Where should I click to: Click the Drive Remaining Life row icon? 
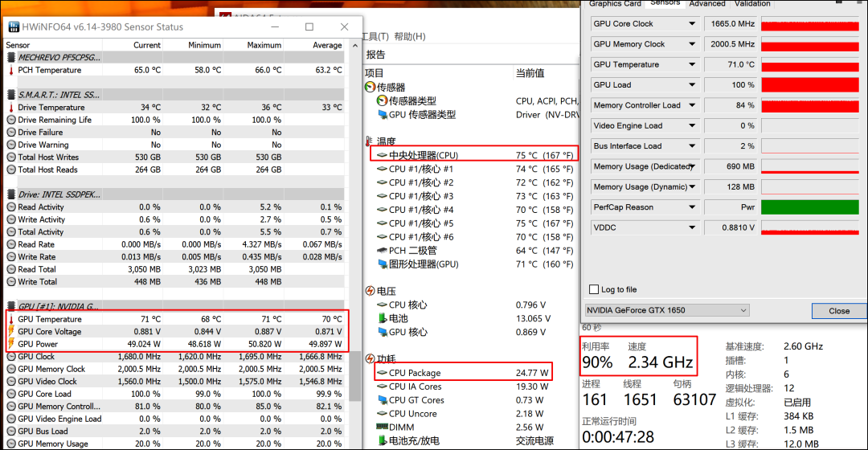click(11, 120)
